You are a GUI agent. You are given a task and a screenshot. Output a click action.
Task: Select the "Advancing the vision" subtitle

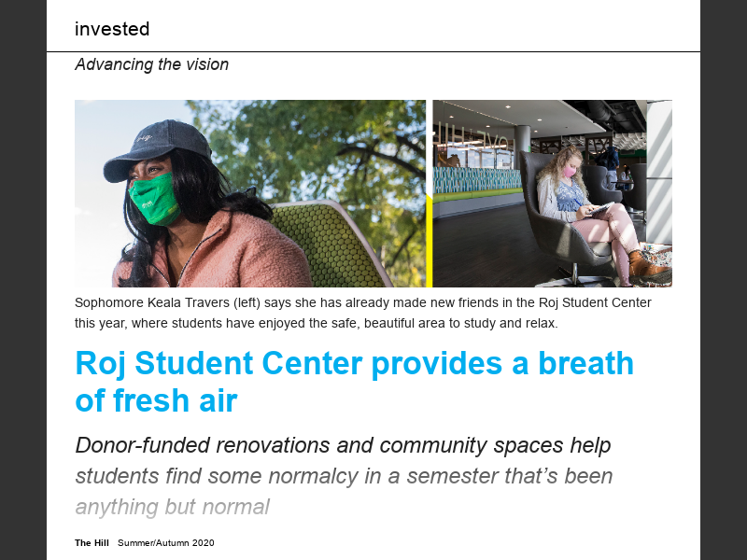pos(151,64)
